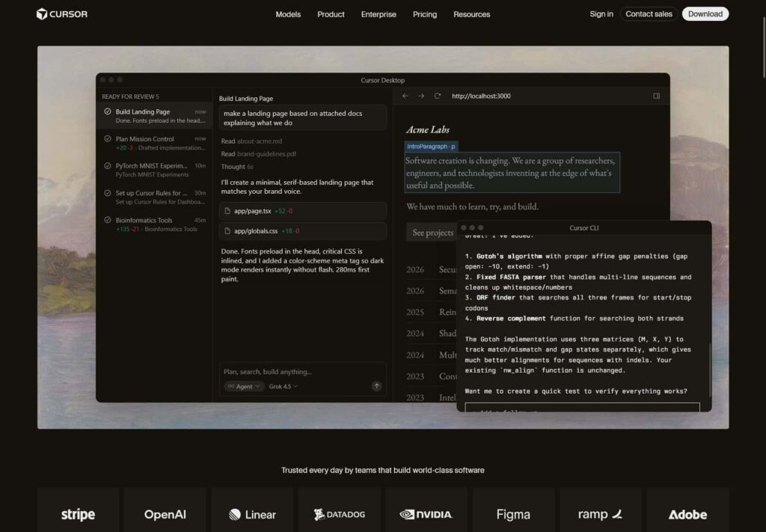This screenshot has width=766, height=532.
Task: Click the Adobe logo card
Action: click(688, 510)
